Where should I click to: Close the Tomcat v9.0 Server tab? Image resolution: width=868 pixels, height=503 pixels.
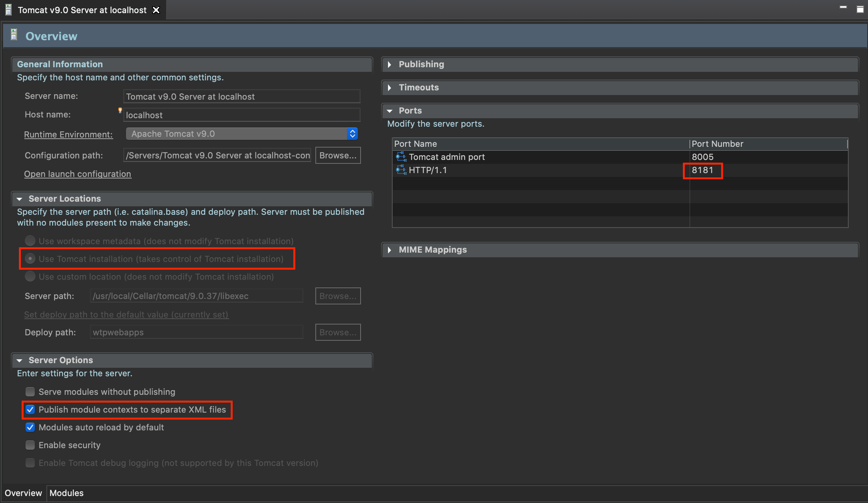pos(156,10)
